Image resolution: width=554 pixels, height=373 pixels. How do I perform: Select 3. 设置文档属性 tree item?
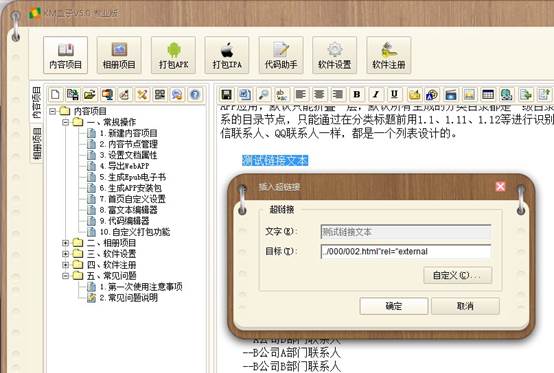click(x=128, y=155)
